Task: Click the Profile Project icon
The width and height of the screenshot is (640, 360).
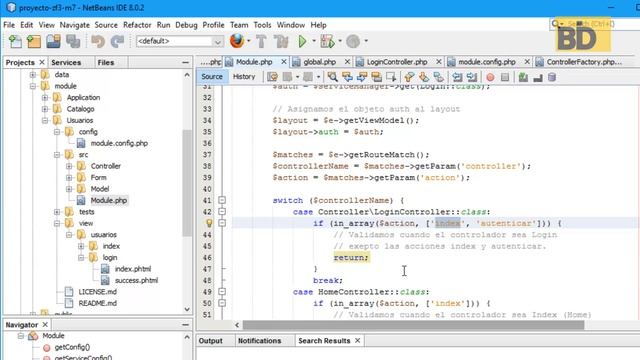Action: click(353, 41)
